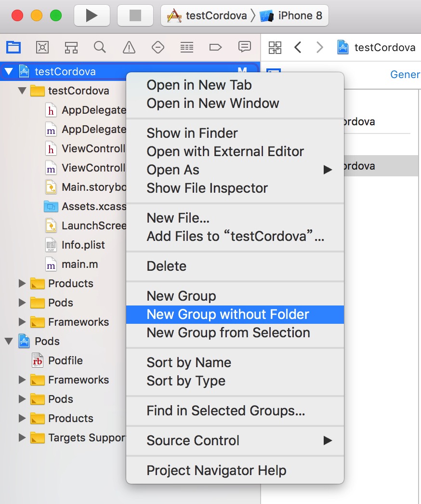Click the Pods project icon
This screenshot has height=504, width=421.
click(x=24, y=341)
